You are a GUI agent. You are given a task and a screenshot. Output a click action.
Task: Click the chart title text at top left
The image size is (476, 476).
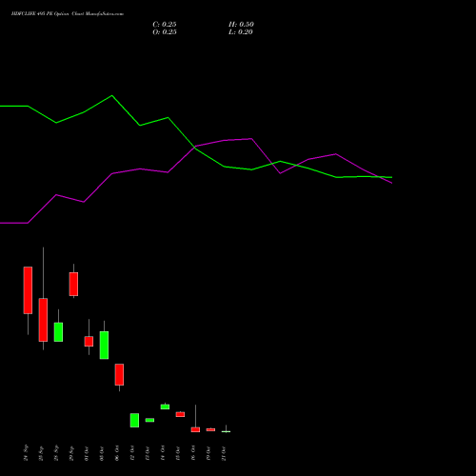(68, 14)
